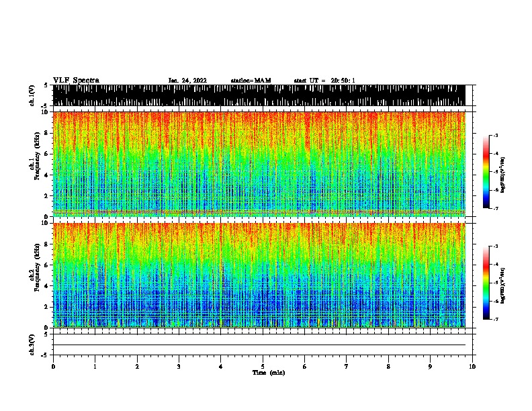
Task: Click the "5" tick on the Time axis
Action: 263,367
